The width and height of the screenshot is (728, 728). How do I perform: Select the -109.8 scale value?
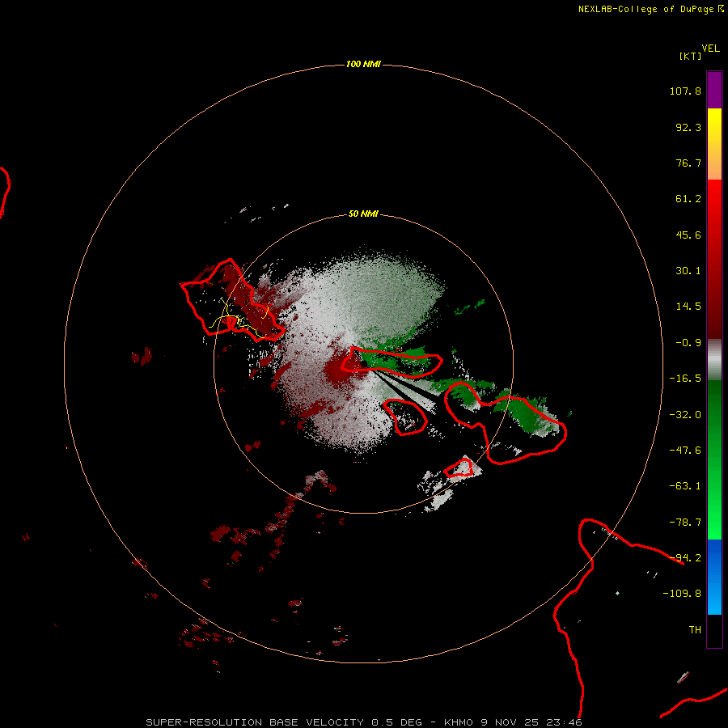682,594
